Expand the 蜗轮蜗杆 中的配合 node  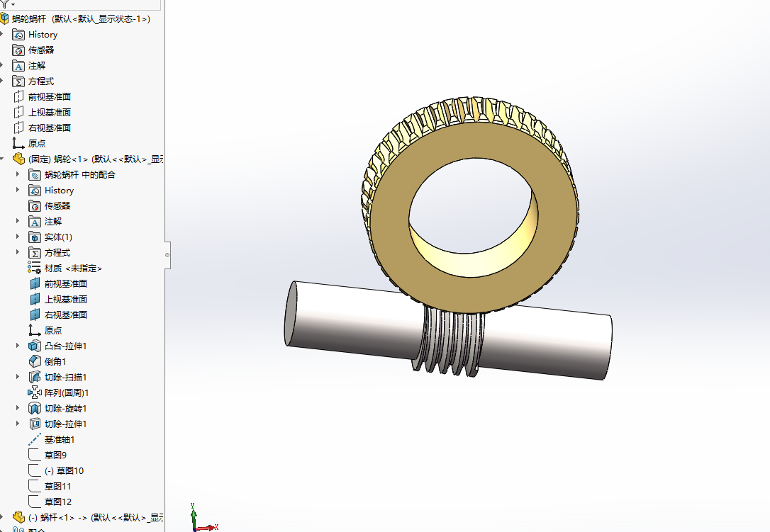[x=18, y=174]
